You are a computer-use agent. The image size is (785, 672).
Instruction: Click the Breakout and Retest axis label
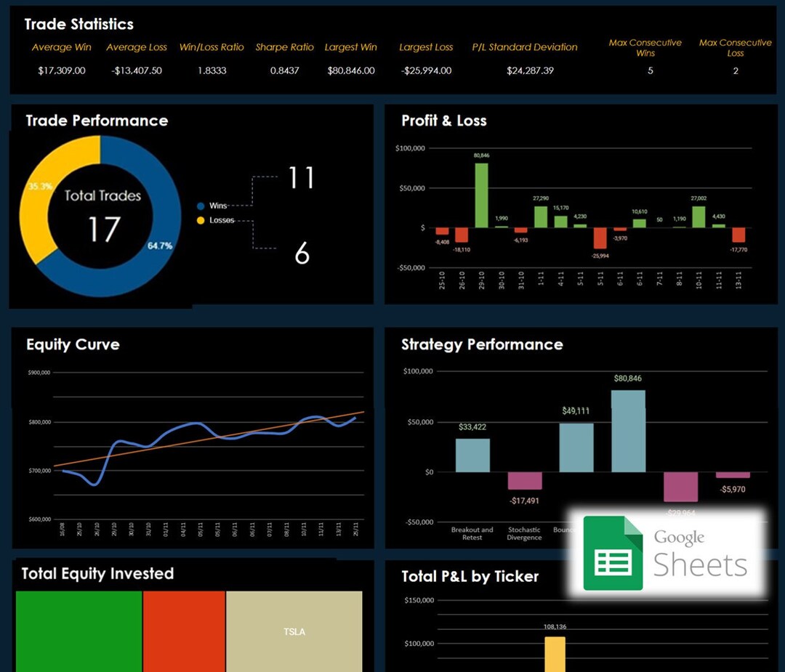(x=472, y=533)
